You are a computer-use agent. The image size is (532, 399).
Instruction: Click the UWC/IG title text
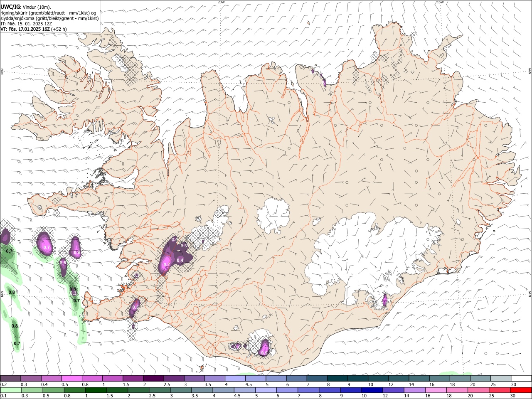tap(10, 7)
